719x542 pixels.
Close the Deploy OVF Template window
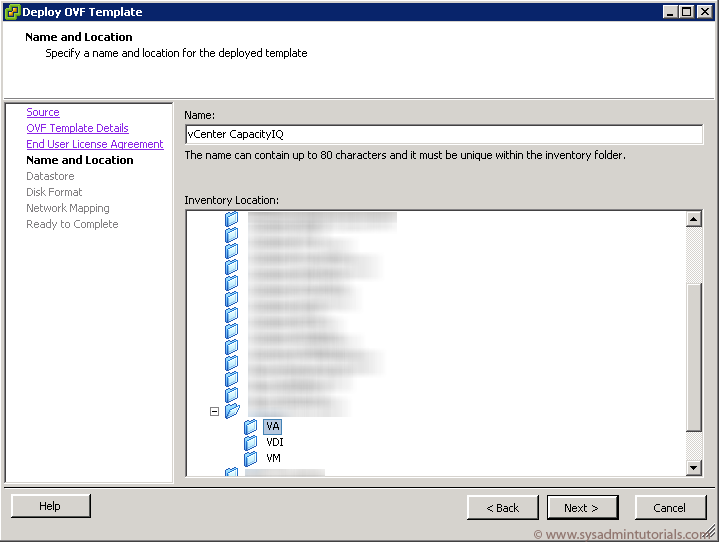(704, 12)
